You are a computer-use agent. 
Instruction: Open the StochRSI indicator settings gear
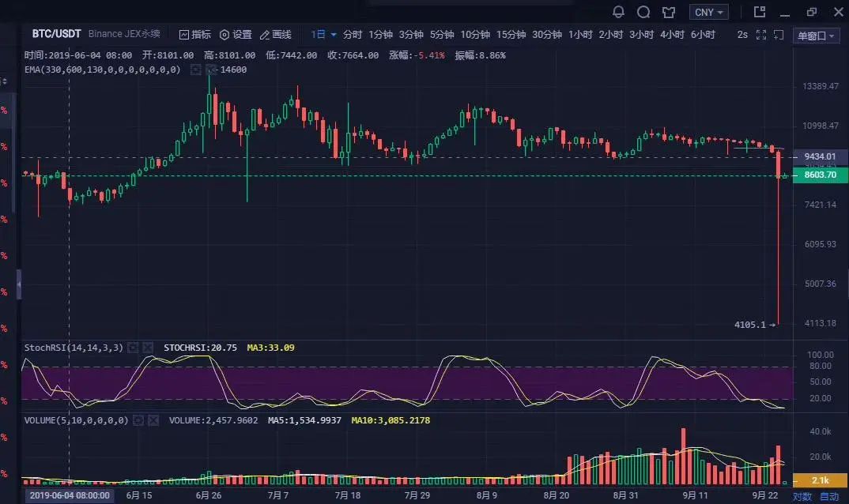[133, 348]
